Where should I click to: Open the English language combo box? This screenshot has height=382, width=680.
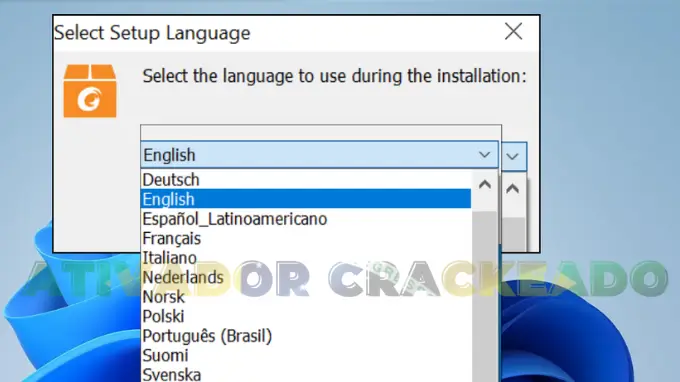(320, 155)
